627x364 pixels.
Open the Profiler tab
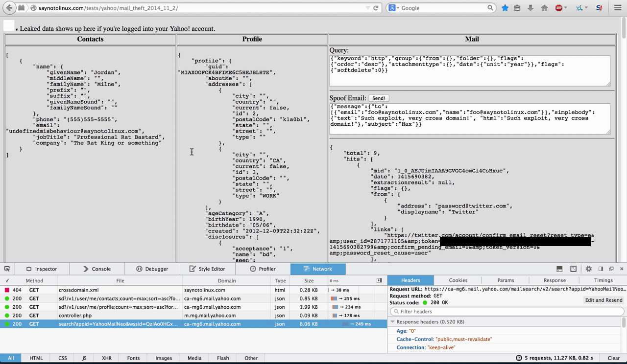point(263,269)
